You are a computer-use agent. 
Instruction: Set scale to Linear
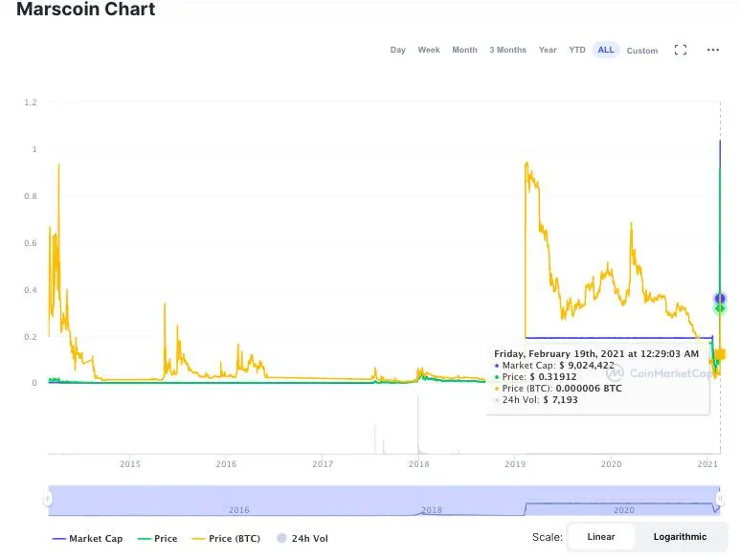[601, 537]
